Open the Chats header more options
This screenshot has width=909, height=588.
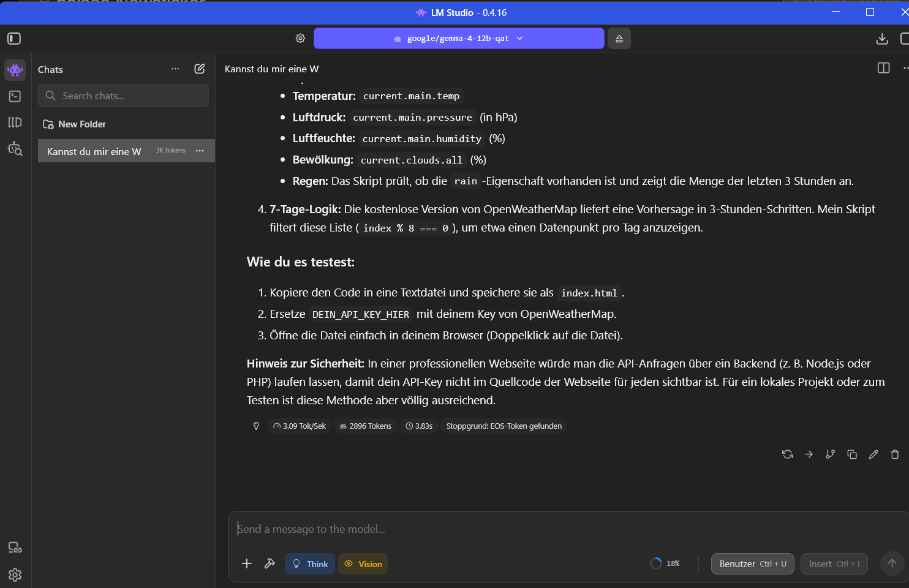point(175,69)
